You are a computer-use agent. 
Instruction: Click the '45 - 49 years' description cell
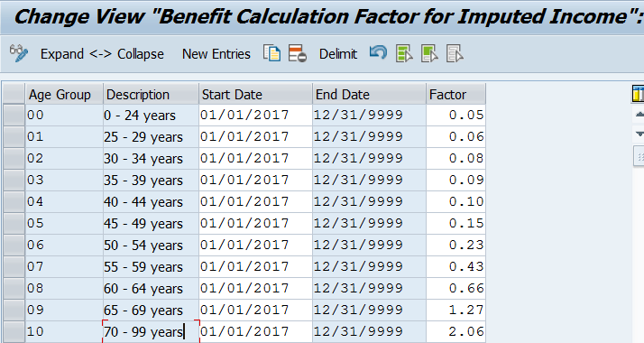pyautogui.click(x=151, y=224)
